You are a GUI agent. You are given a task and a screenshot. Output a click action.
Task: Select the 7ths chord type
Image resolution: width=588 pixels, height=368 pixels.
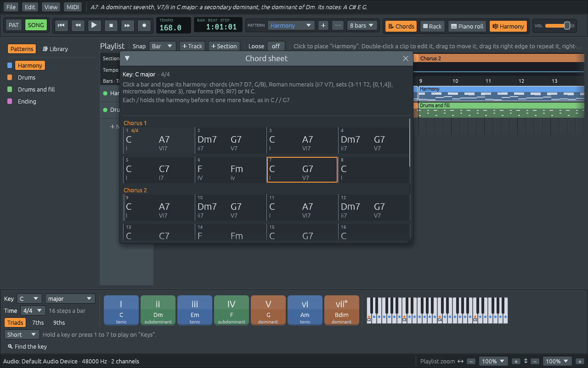pyautogui.click(x=38, y=322)
